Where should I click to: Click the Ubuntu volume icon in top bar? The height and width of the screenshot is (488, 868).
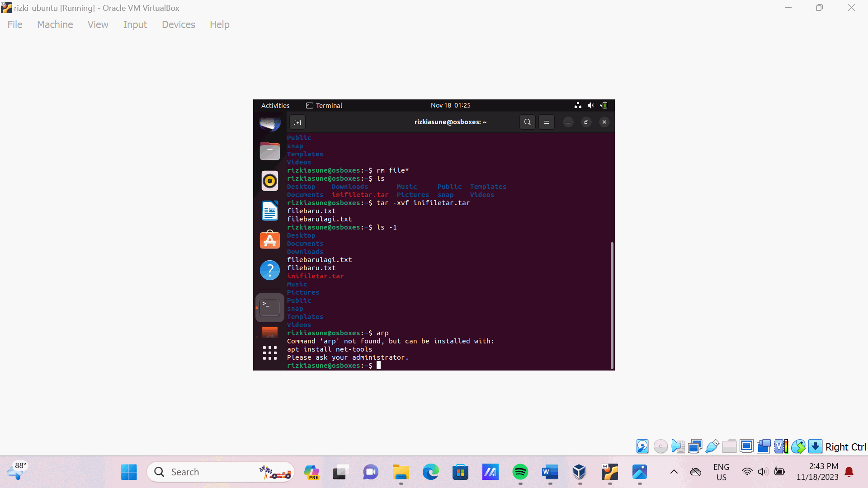(x=590, y=105)
